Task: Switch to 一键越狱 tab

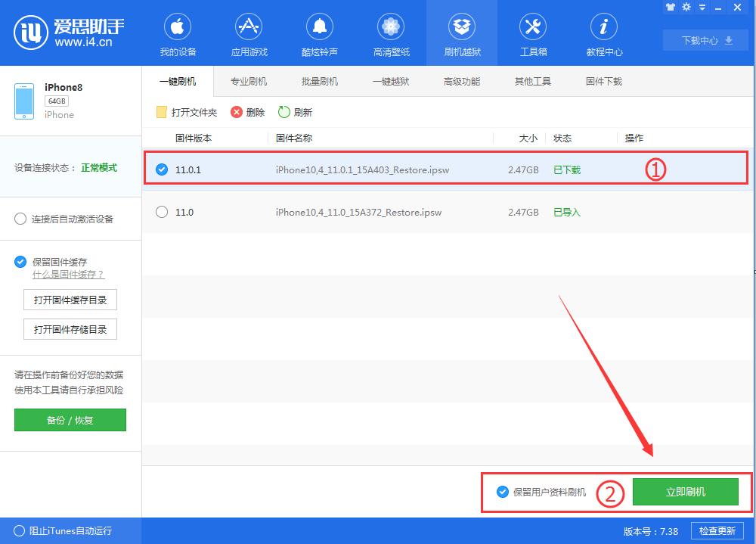Action: pyautogui.click(x=391, y=82)
